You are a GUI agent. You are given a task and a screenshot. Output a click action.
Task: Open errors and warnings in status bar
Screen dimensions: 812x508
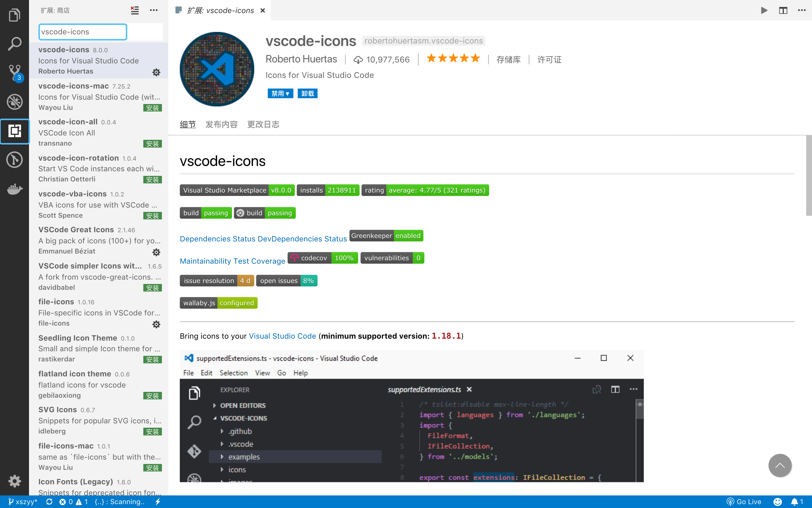tap(73, 502)
